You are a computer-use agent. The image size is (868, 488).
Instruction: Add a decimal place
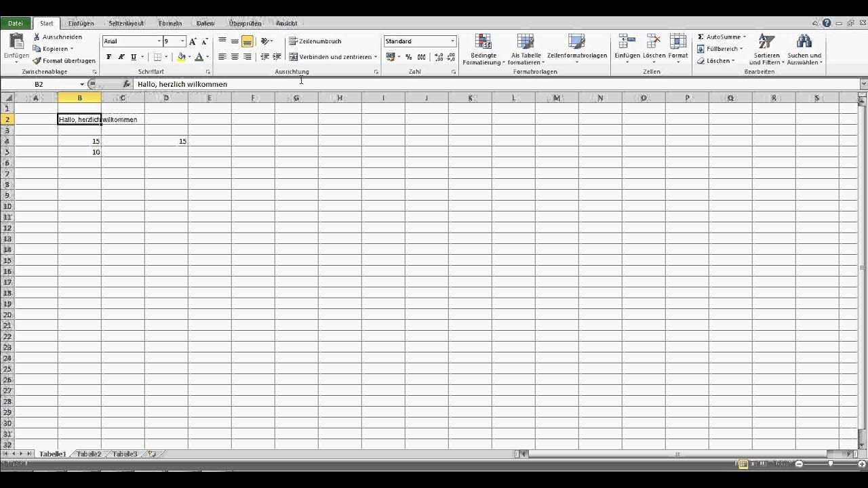pos(438,57)
